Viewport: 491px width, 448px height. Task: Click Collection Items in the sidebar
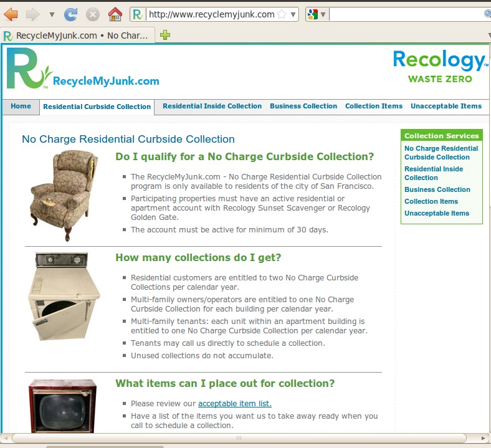tap(431, 201)
